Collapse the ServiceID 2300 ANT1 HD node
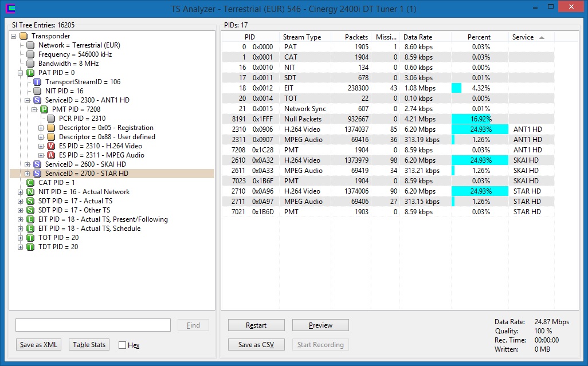 point(27,100)
